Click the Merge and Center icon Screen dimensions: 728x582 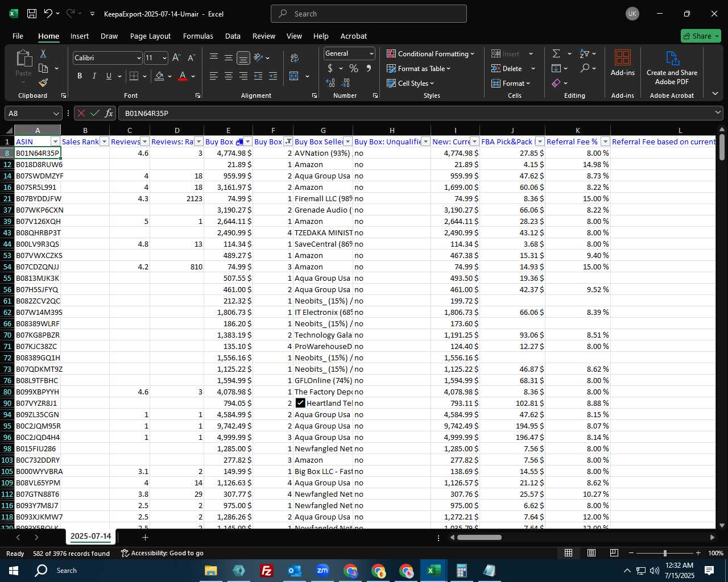click(294, 76)
